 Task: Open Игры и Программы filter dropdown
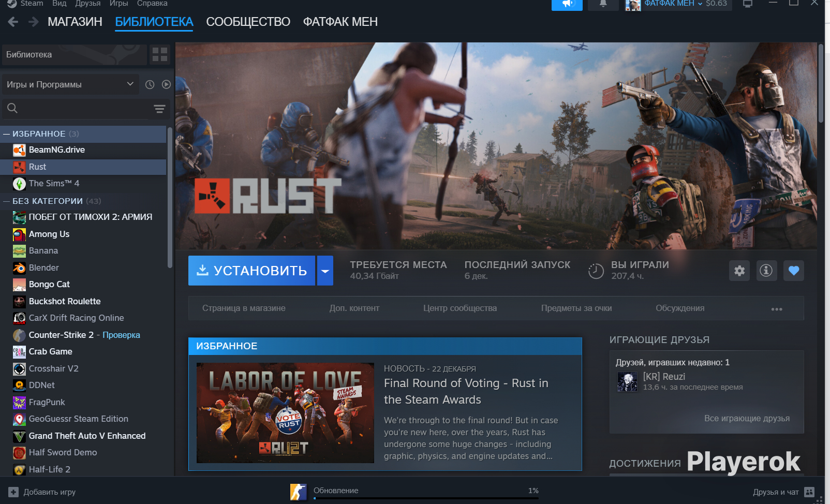pos(70,84)
